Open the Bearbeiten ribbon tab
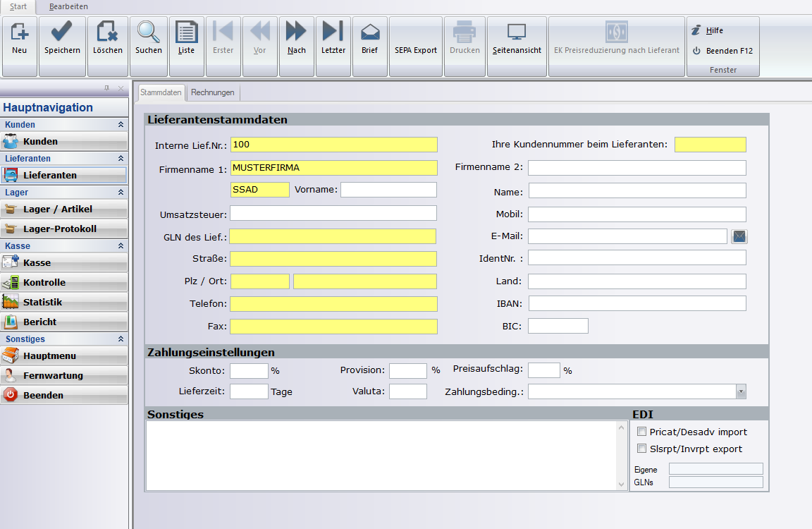This screenshot has width=812, height=529. (x=68, y=6)
